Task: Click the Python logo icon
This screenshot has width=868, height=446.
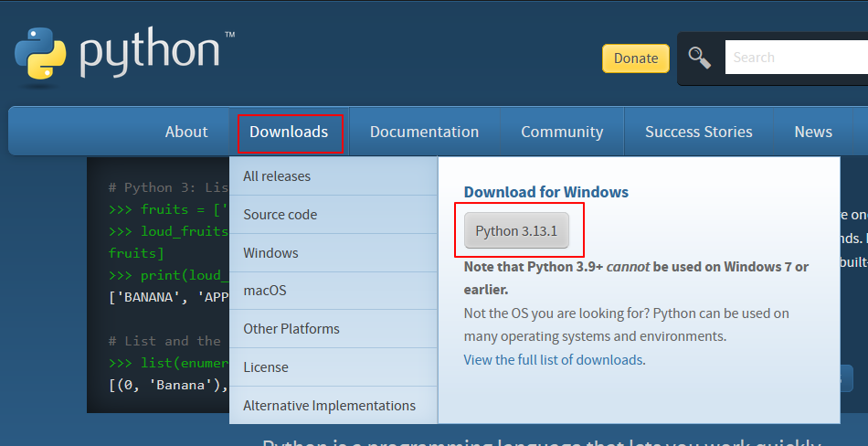Action: coord(40,53)
